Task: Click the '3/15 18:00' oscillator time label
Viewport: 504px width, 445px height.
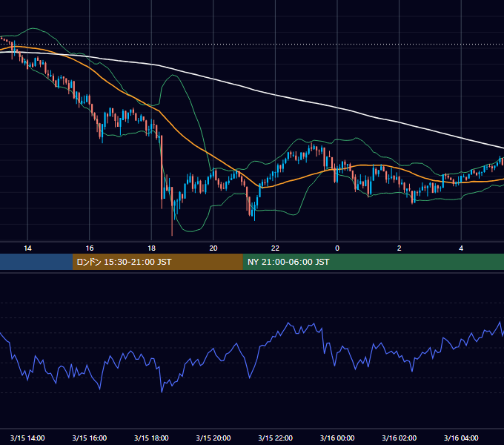Action: pos(151,438)
